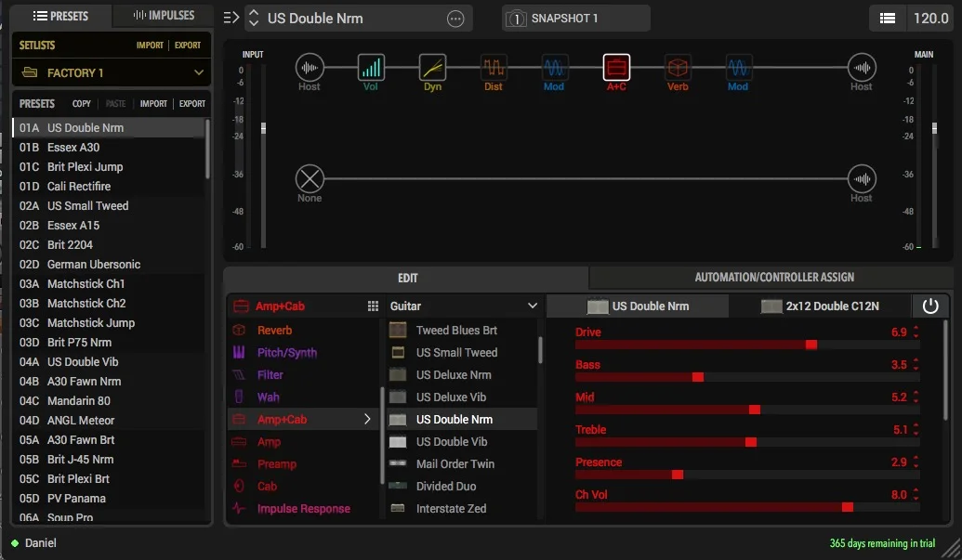962x560 pixels.
Task: Expand the Amp+Cab category chevron
Action: 367,419
